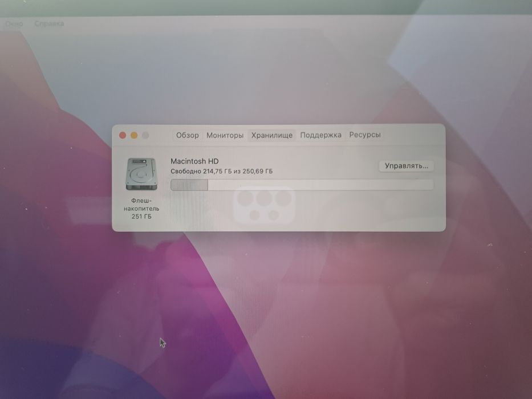The width and height of the screenshot is (532, 399).
Task: Click the Управлять... button
Action: pos(407,166)
